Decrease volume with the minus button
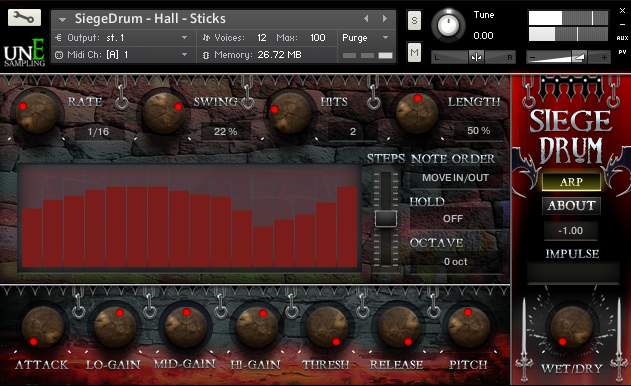This screenshot has width=631, height=386. (x=532, y=58)
